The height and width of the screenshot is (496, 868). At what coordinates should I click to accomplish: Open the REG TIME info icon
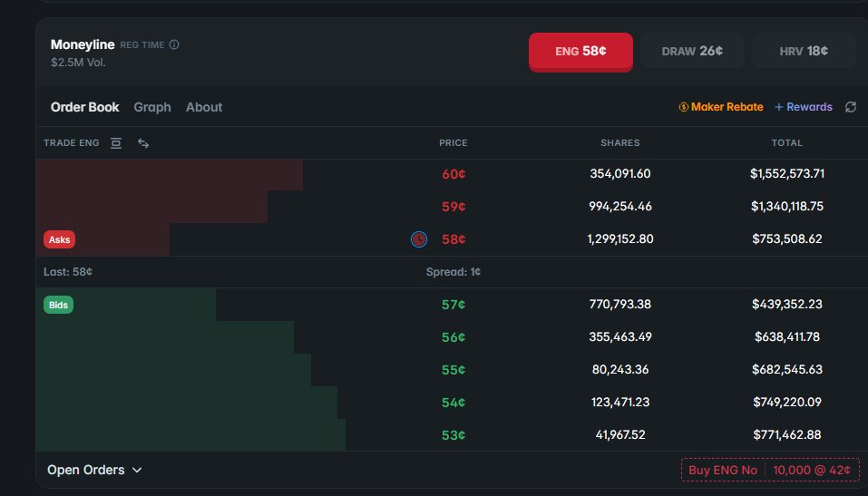point(174,44)
